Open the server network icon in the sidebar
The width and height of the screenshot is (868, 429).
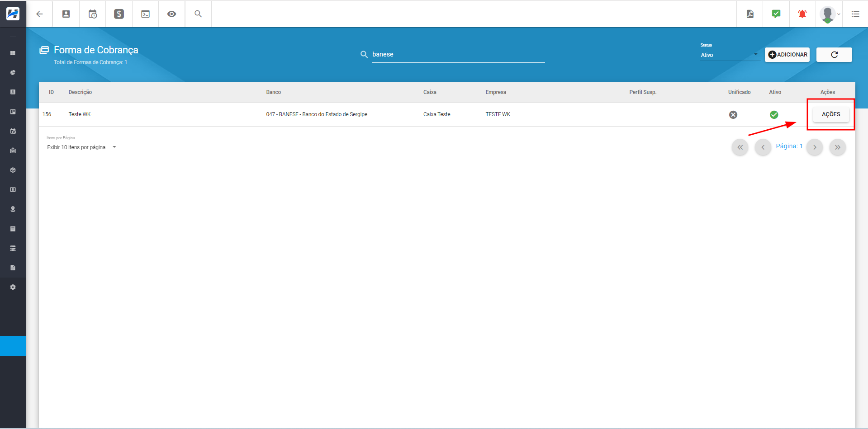13,248
